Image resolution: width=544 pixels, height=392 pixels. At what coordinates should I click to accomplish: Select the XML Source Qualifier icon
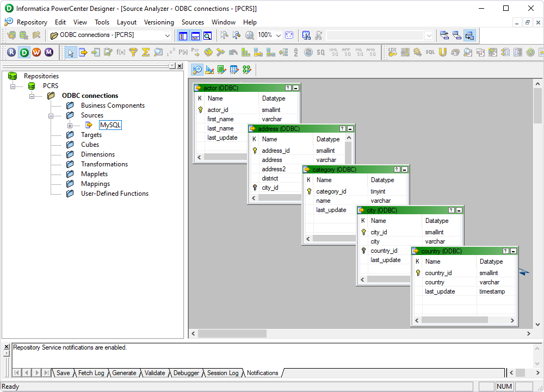pyautogui.click(x=332, y=52)
